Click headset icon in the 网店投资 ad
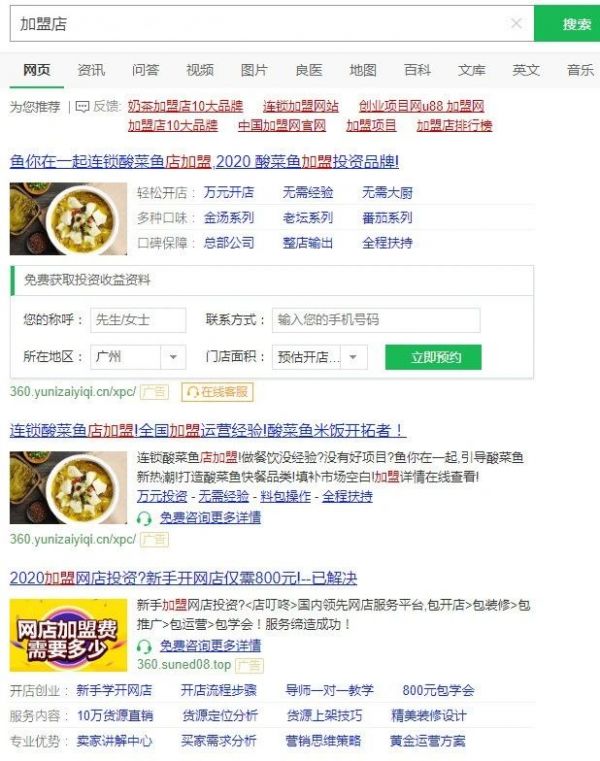The image size is (600, 761). [144, 646]
